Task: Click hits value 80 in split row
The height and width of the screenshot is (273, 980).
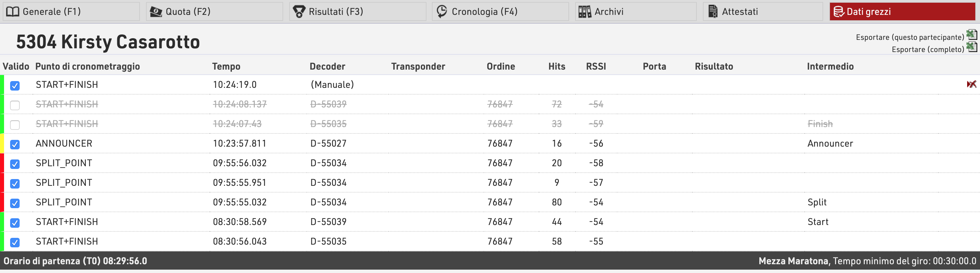Action: pos(557,202)
